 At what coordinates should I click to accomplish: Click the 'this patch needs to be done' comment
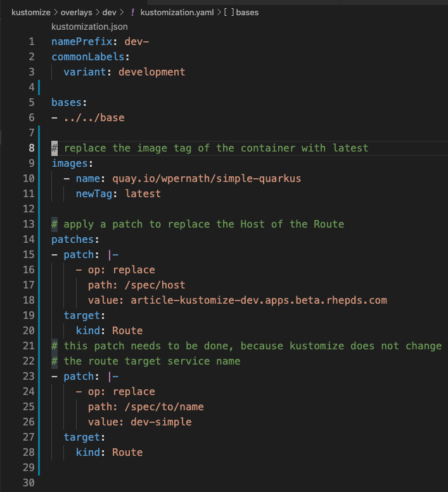[246, 346]
